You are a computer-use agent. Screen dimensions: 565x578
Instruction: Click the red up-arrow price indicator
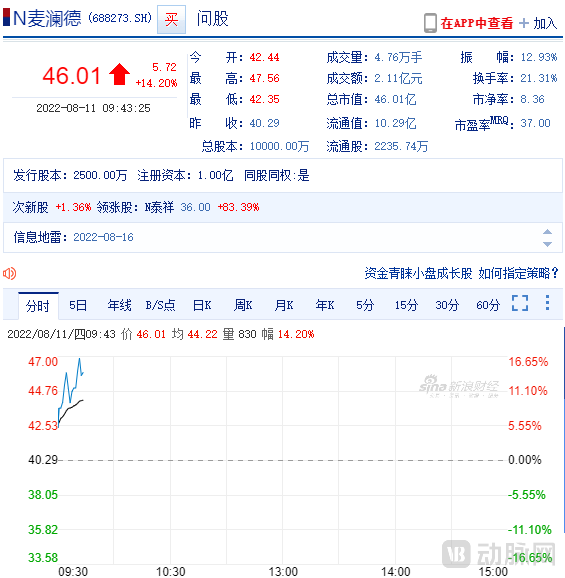(119, 74)
